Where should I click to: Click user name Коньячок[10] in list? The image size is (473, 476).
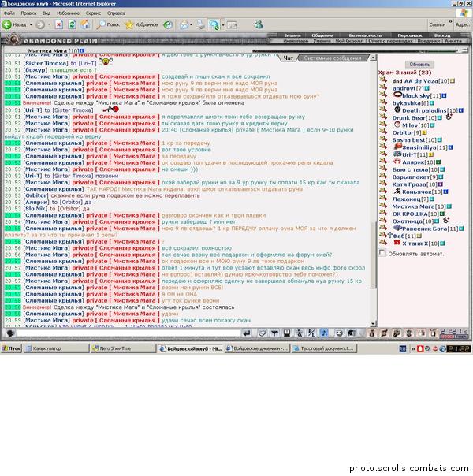422,192
